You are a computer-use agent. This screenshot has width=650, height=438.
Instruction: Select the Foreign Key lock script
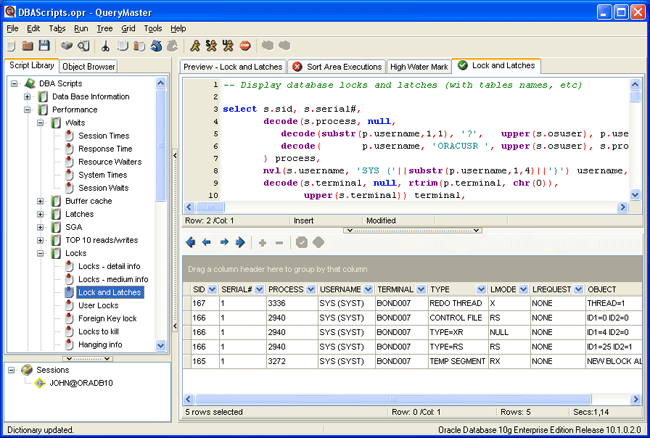click(107, 319)
